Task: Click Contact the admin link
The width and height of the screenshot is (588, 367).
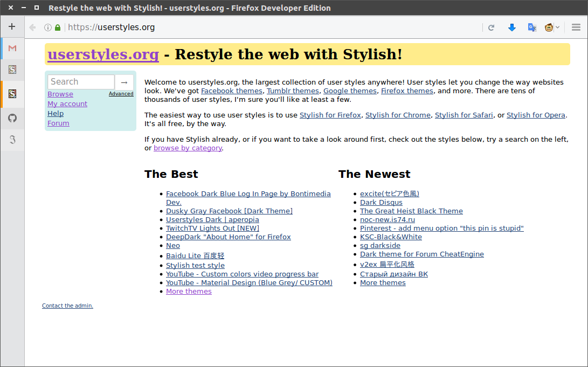Action: click(67, 306)
